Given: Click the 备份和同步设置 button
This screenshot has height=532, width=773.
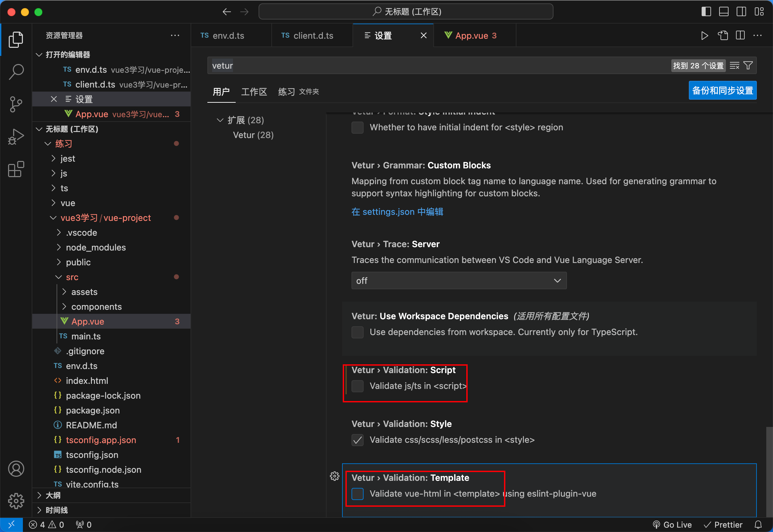Looking at the screenshot, I should (722, 90).
